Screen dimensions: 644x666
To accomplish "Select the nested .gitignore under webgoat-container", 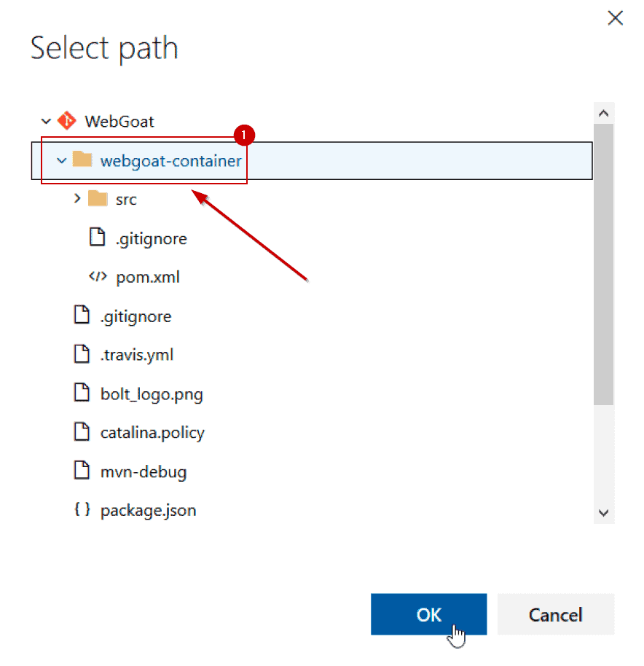I will coord(152,238).
